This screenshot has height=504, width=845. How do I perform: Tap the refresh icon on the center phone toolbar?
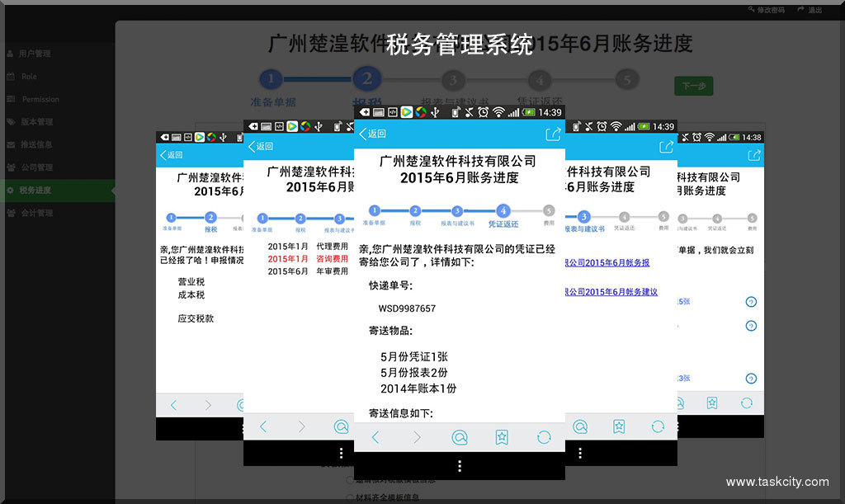click(x=543, y=437)
